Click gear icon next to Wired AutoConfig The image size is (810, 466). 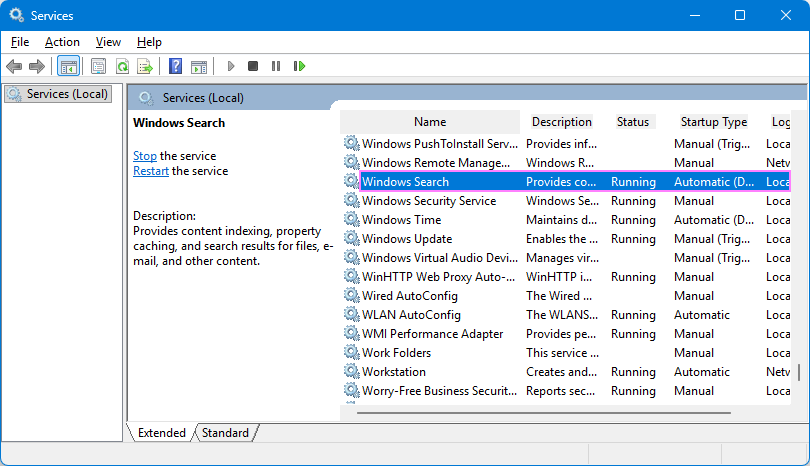tap(352, 295)
